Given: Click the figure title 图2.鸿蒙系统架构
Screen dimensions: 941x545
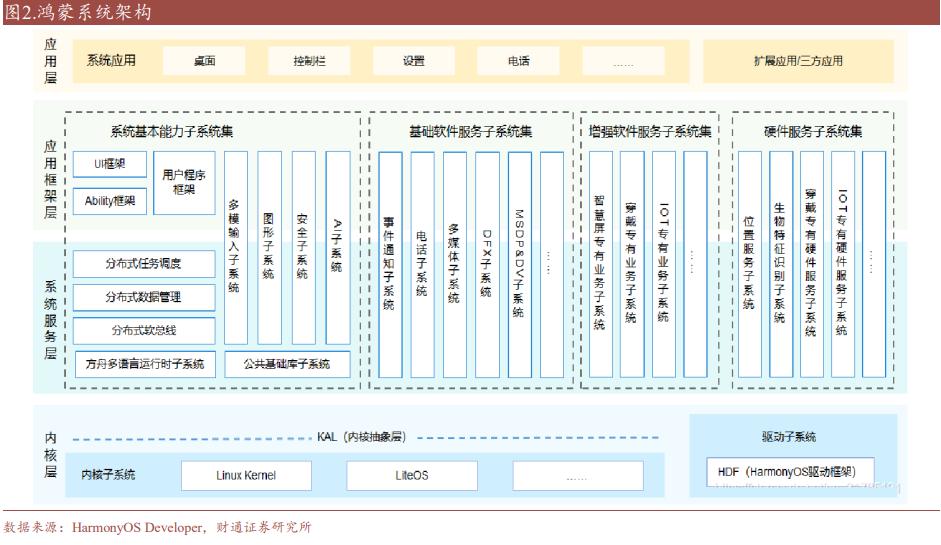Looking at the screenshot, I should (78, 12).
